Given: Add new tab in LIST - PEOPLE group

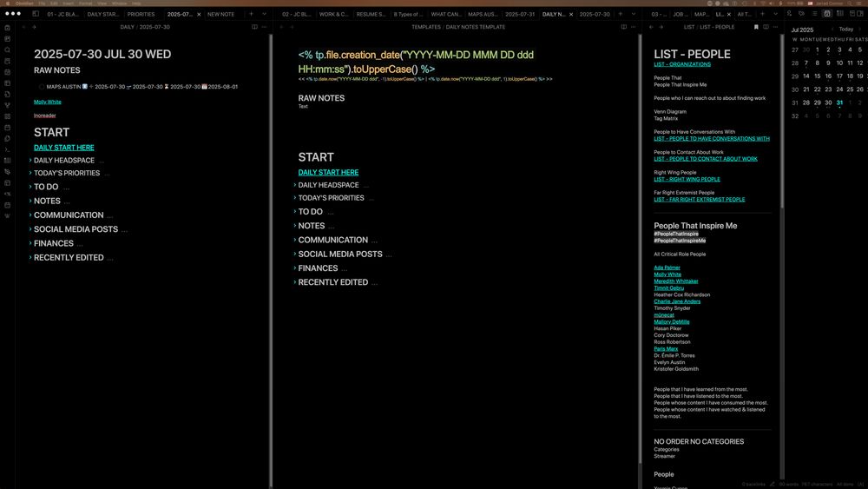Looking at the screenshot, I should click(x=763, y=14).
